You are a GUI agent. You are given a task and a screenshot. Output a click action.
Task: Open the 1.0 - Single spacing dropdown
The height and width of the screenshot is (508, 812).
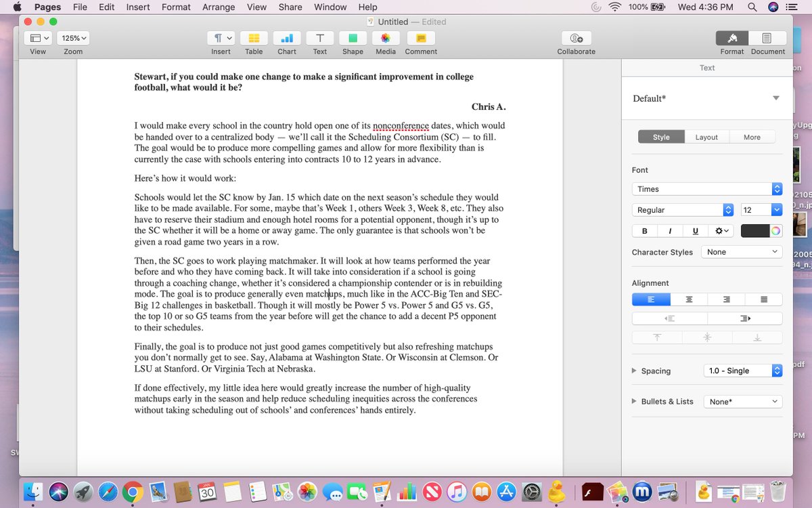click(743, 371)
